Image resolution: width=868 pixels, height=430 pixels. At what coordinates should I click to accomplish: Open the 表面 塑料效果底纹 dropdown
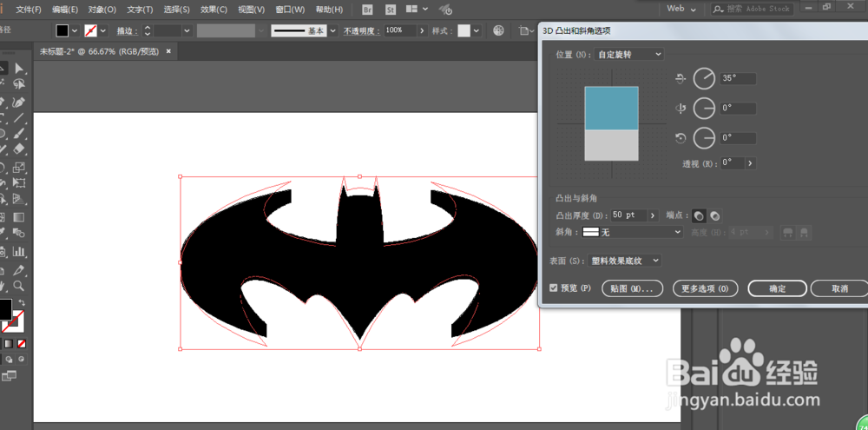[x=625, y=261]
